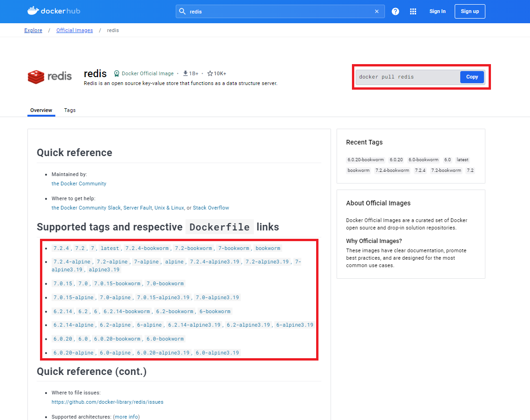
Task: Copy the docker pull command
Action: click(x=472, y=77)
